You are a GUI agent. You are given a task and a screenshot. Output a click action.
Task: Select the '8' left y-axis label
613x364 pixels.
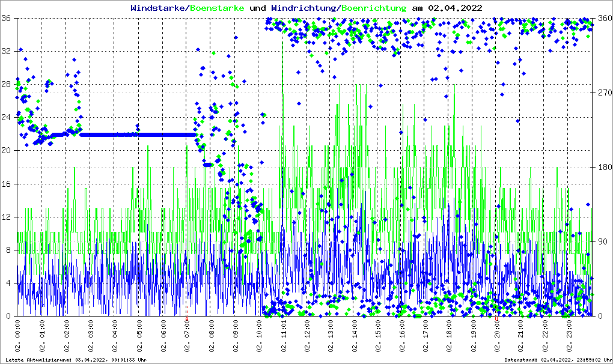[10, 250]
